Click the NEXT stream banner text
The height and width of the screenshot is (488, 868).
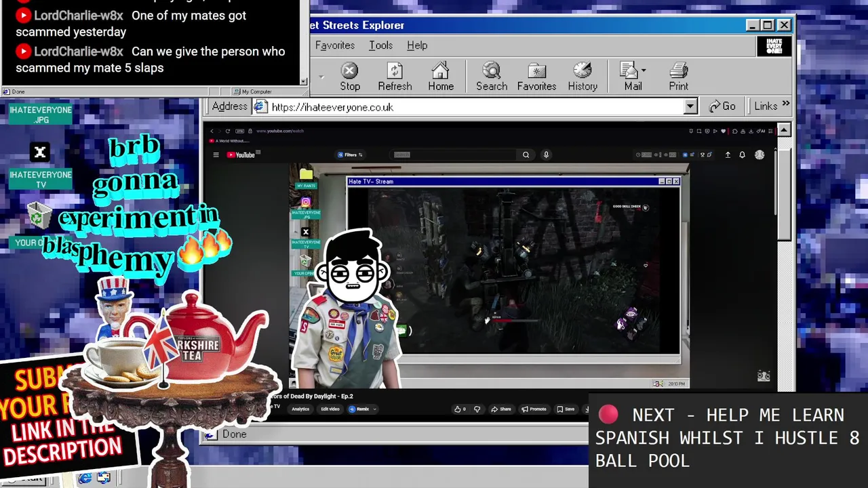(727, 438)
